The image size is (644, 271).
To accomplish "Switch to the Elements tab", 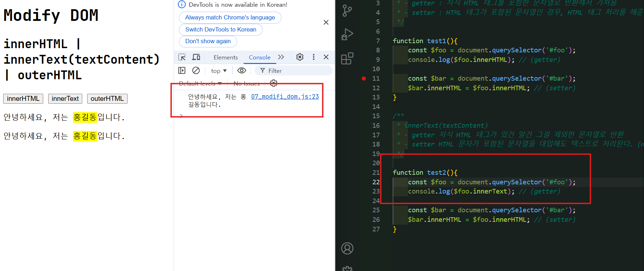I will point(225,57).
